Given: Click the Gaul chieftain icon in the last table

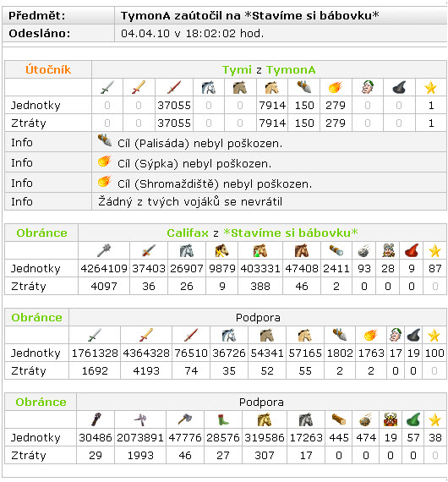Looking at the screenshot, I should pyautogui.click(x=391, y=419).
